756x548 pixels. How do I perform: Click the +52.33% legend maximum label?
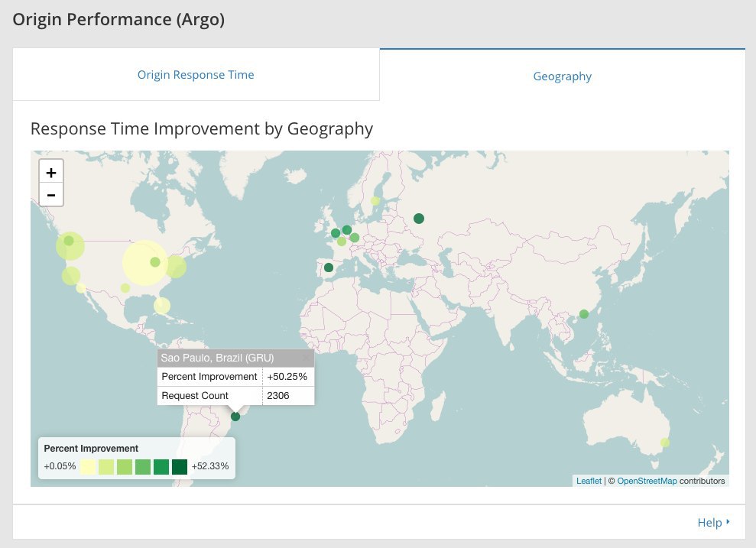tap(210, 466)
